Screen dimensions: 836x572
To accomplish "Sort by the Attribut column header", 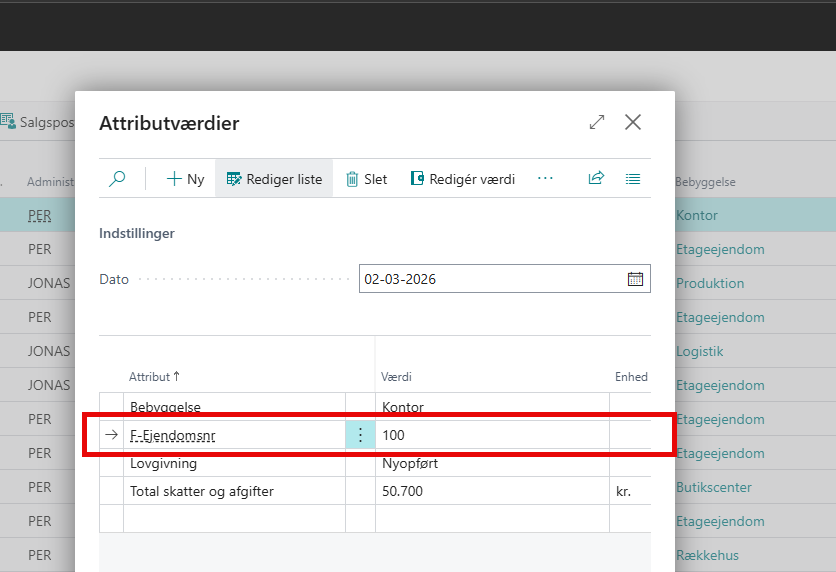I will pos(154,377).
